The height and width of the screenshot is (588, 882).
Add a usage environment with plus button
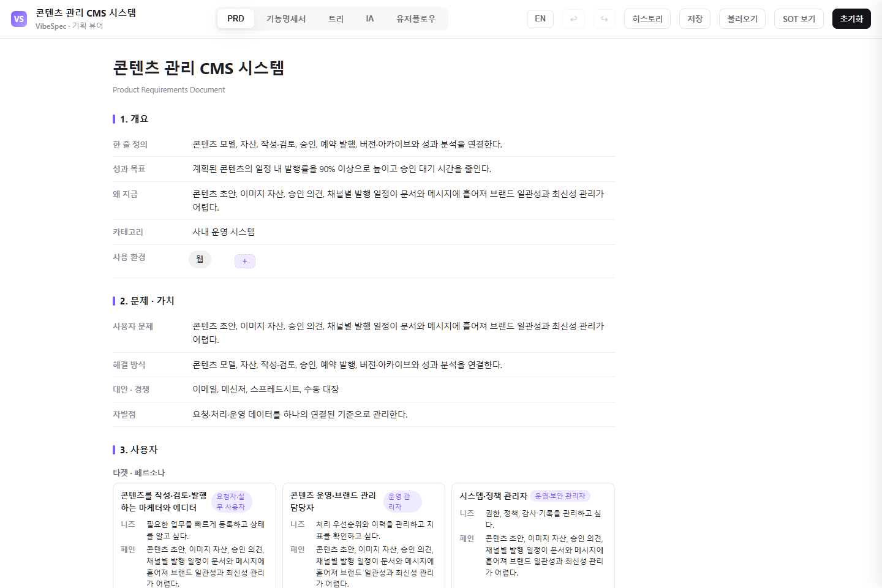[245, 261]
